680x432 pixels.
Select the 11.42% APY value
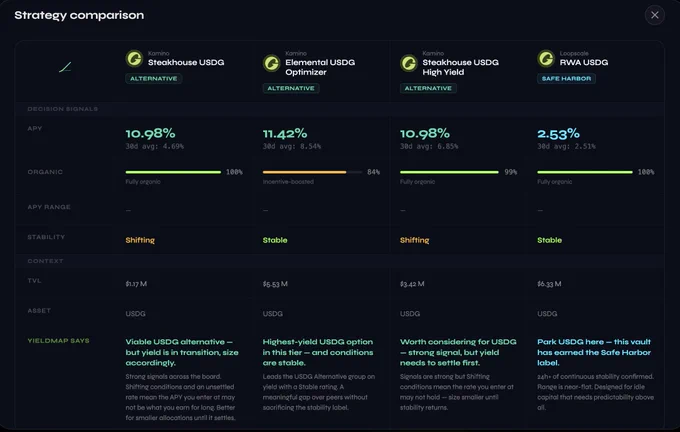285,134
